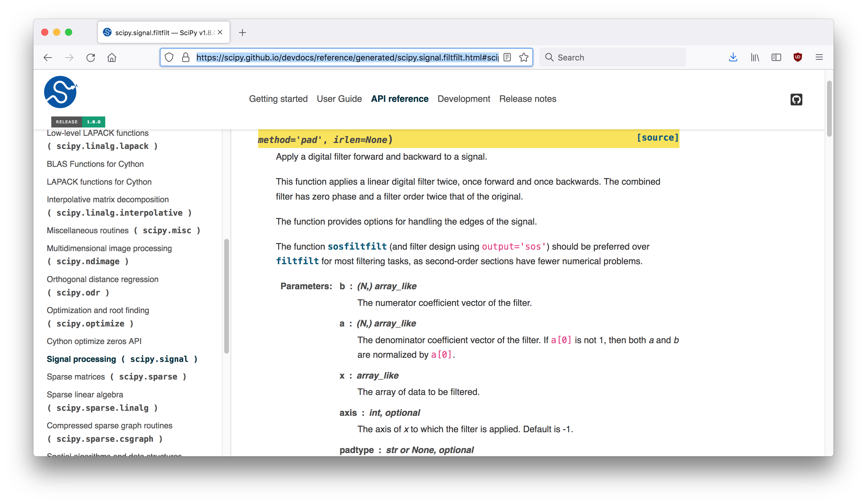Click the User Guide navigation link

click(339, 99)
